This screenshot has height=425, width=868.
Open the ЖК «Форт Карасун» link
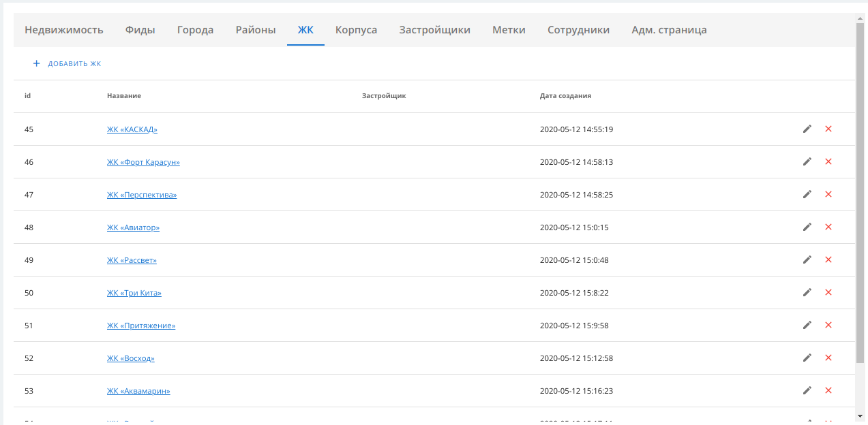pos(143,162)
